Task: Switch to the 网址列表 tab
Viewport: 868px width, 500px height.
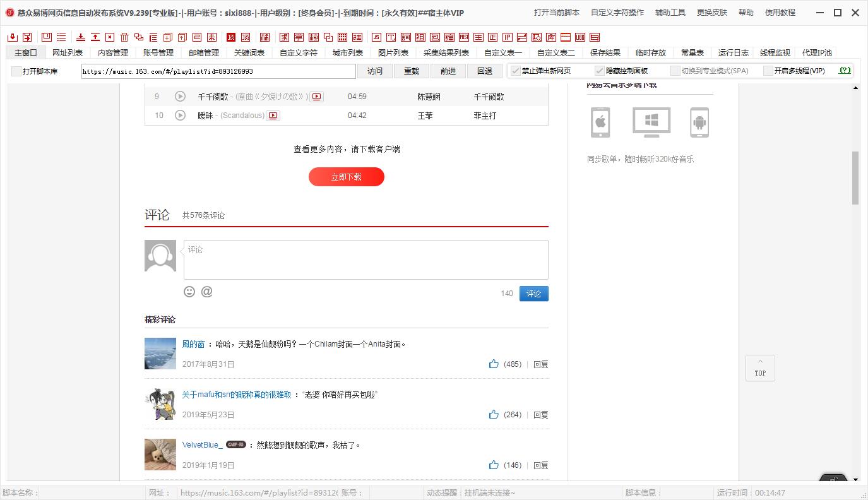Action: [68, 53]
